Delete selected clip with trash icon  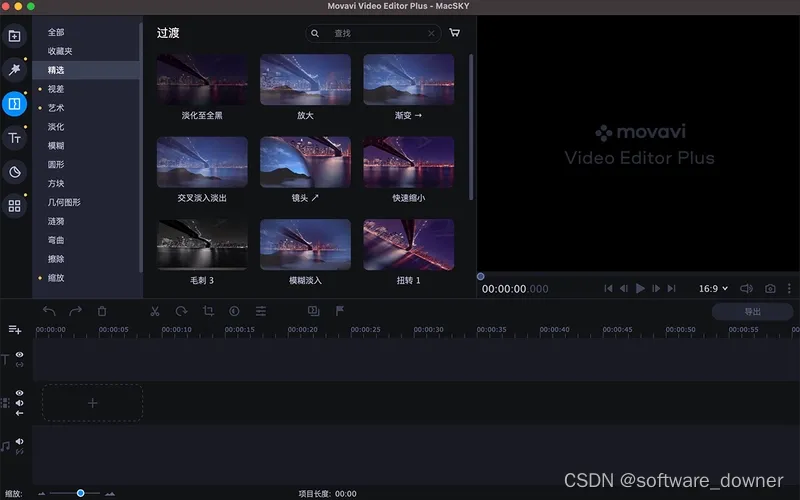point(102,311)
